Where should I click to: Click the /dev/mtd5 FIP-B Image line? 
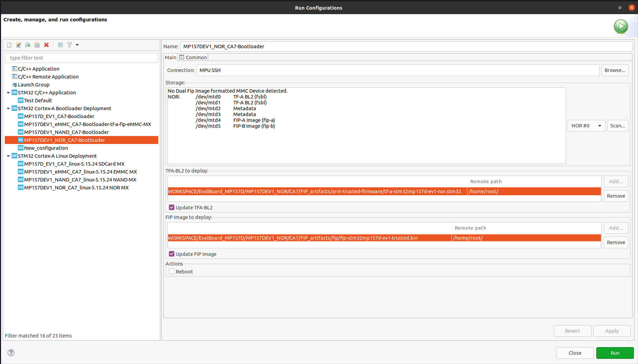click(x=235, y=126)
